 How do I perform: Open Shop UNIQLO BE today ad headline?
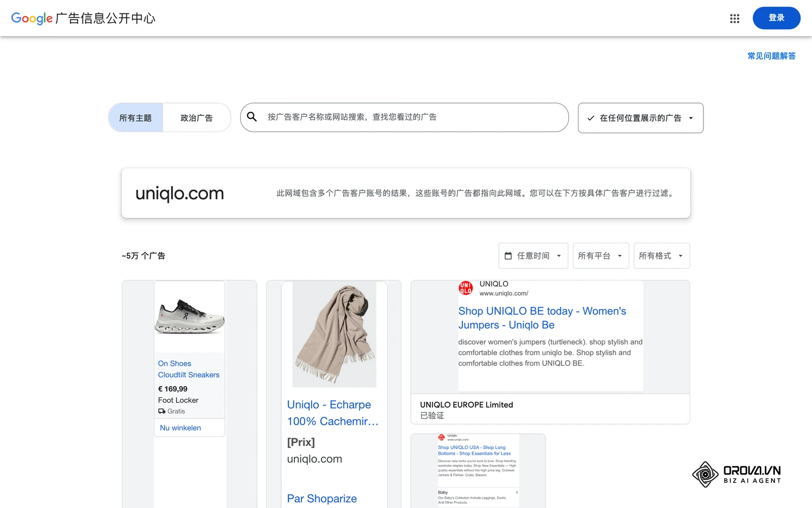pos(542,318)
